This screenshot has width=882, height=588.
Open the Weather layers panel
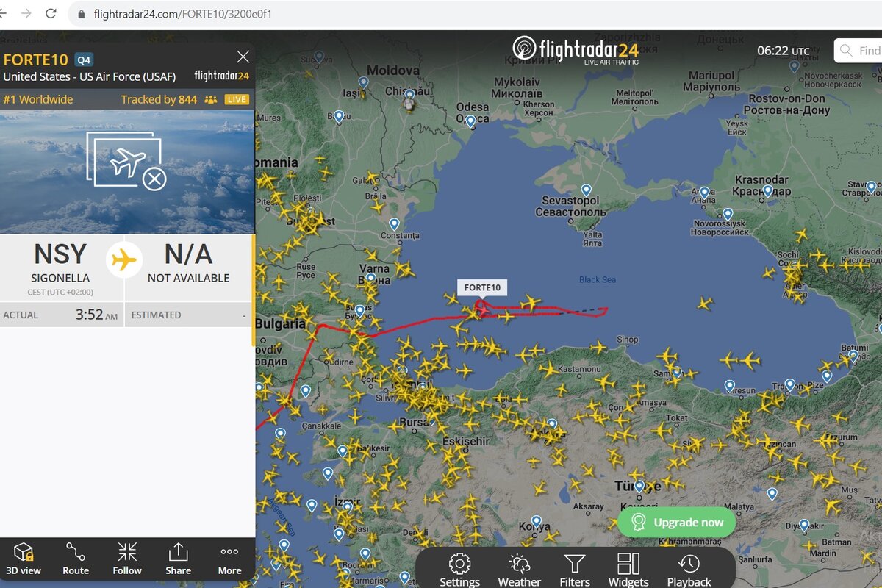click(x=519, y=570)
